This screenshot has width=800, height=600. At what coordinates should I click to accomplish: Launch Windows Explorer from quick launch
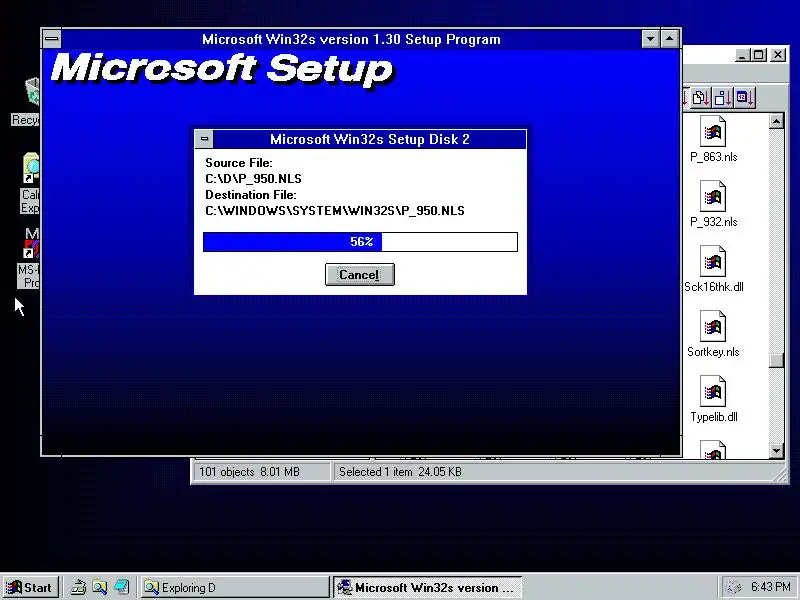tap(99, 587)
